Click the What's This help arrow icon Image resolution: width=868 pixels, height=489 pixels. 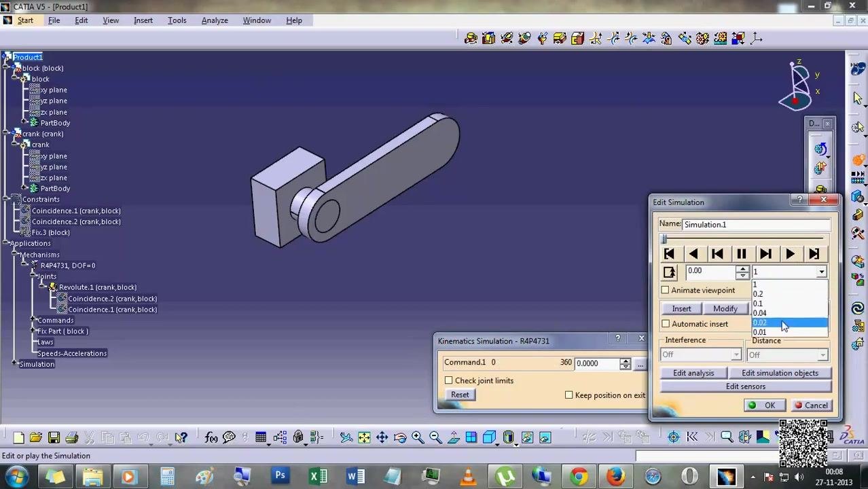click(x=181, y=438)
